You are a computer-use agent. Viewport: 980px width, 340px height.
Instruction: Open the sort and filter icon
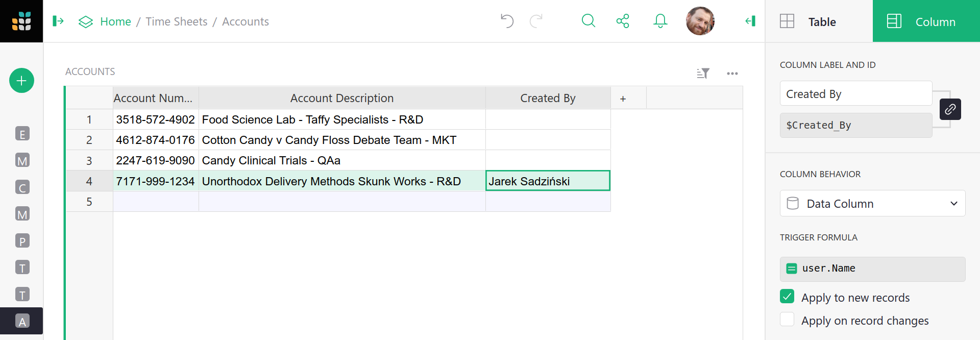tap(703, 74)
